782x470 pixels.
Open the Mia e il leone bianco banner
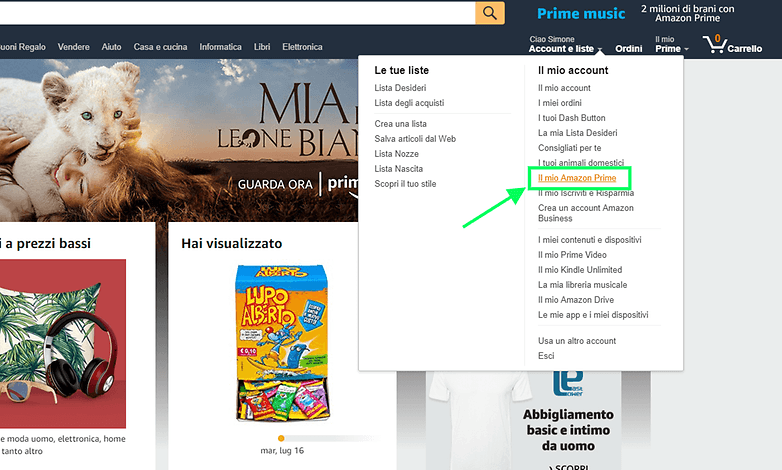pyautogui.click(x=179, y=140)
